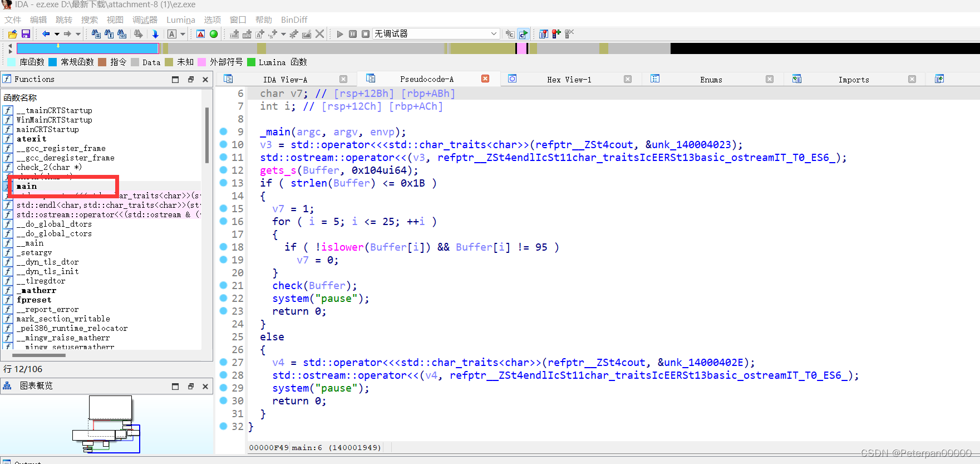
Task: Jump forward with the gray right arrow
Action: coord(67,34)
